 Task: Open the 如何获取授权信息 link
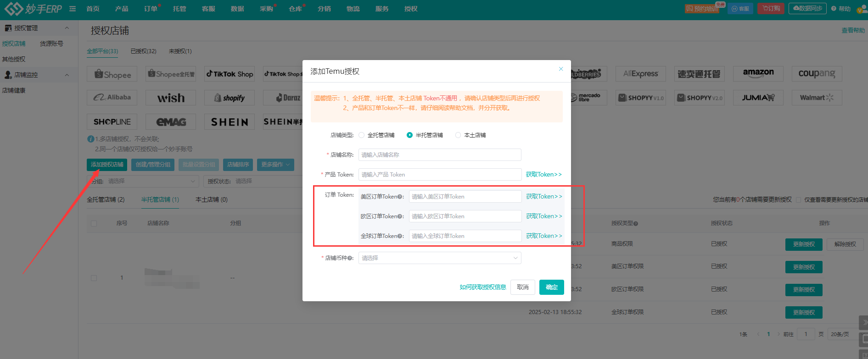coord(483,287)
